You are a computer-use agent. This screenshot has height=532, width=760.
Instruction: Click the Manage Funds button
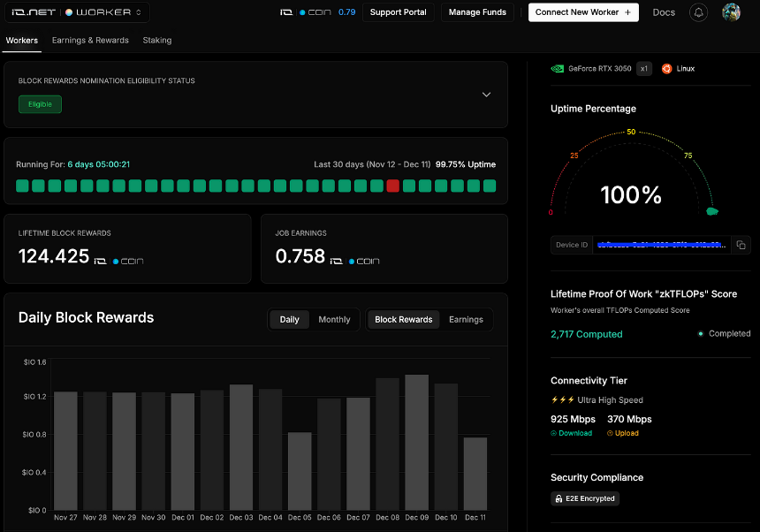click(477, 12)
